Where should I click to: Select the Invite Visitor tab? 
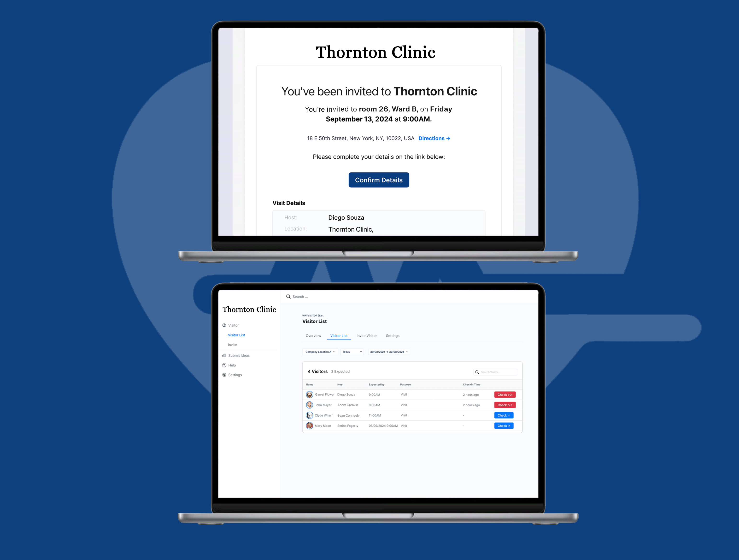366,336
